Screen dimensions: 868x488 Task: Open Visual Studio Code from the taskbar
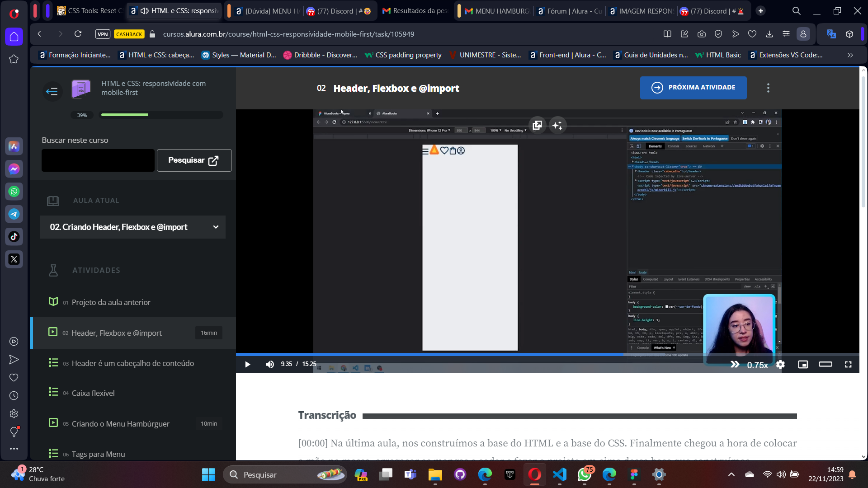click(x=560, y=474)
